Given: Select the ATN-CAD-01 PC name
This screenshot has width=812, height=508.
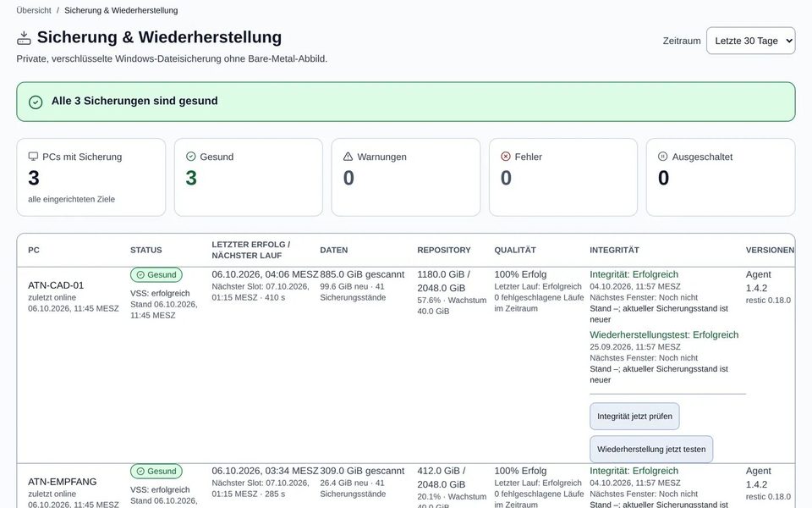Looking at the screenshot, I should (x=56, y=285).
